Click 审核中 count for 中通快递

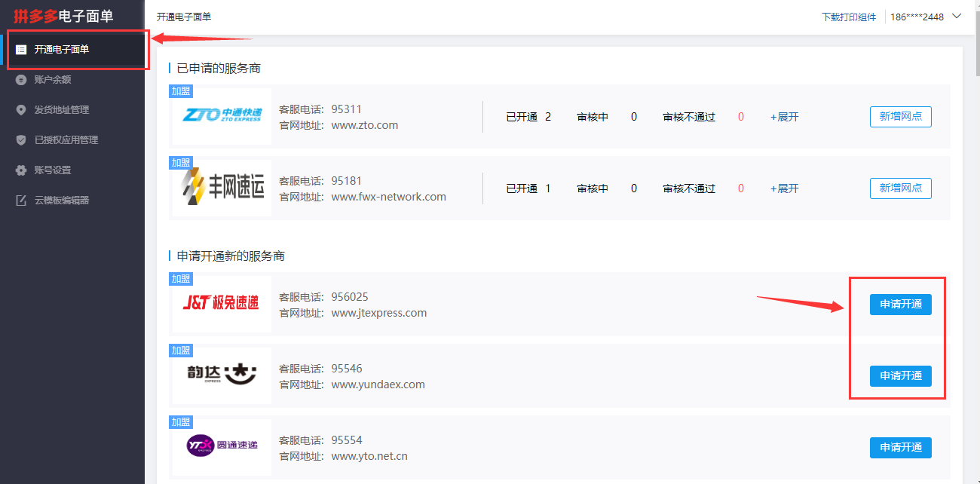pyautogui.click(x=634, y=117)
